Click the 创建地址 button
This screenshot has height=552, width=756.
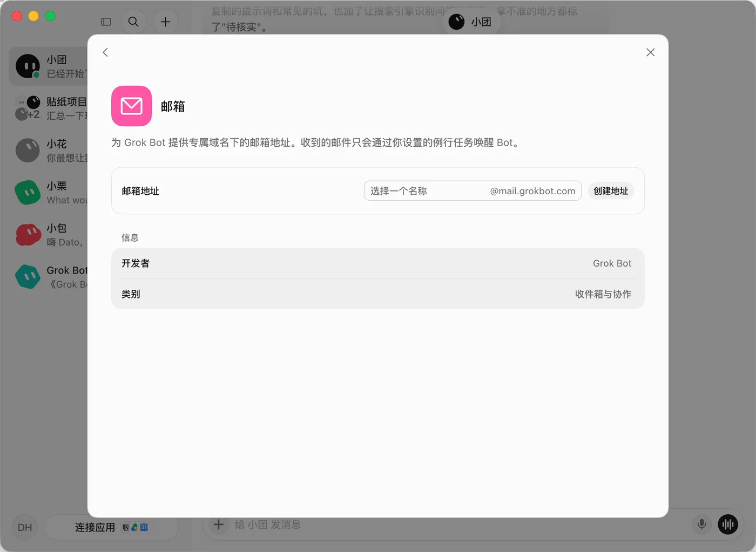(611, 191)
